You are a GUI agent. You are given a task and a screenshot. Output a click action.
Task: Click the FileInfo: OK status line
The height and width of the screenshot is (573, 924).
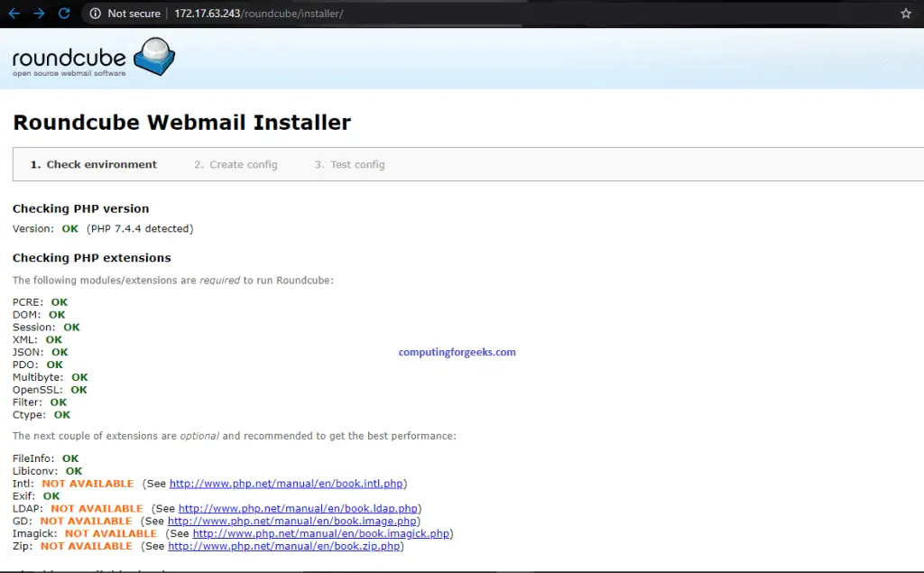45,458
